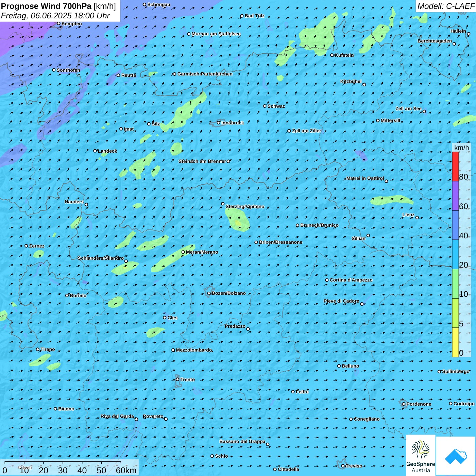Click the red 80 km/h legend color
The image size is (476, 476).
coord(455,166)
